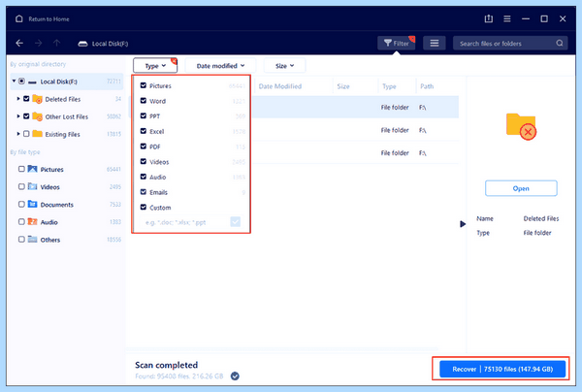Toggle the Deleted Files tree checkbox
The image size is (582, 392).
click(x=26, y=99)
